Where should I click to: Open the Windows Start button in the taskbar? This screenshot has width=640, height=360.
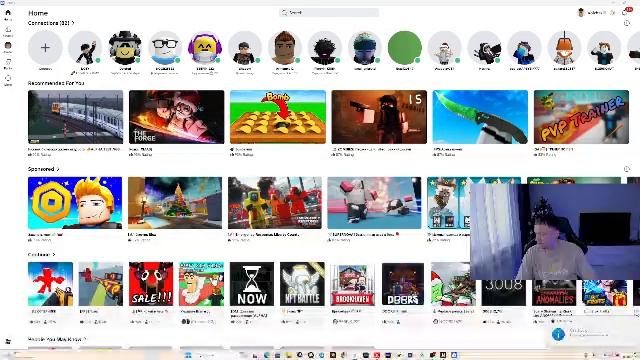(188, 355)
